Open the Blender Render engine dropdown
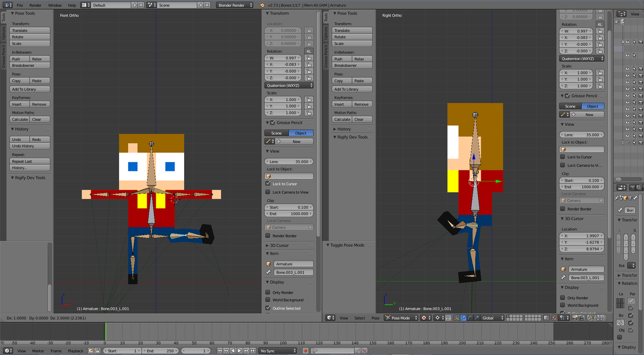The height and width of the screenshot is (355, 644). coord(236,5)
